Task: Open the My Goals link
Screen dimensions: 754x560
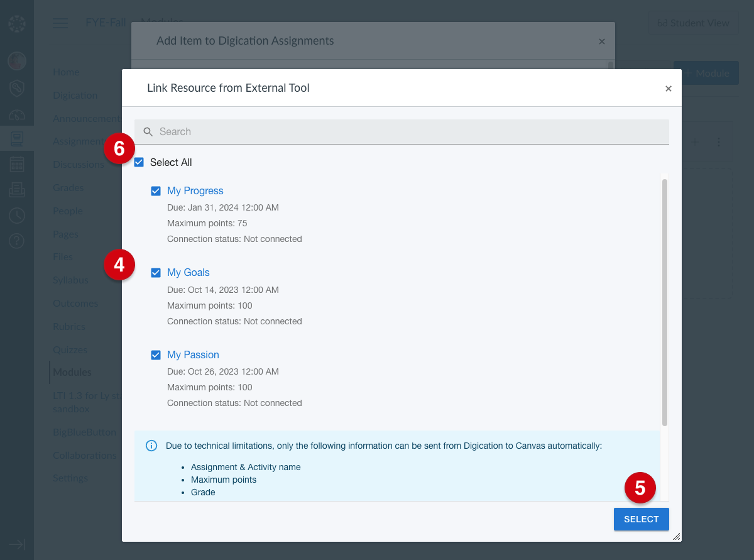Action: [188, 273]
